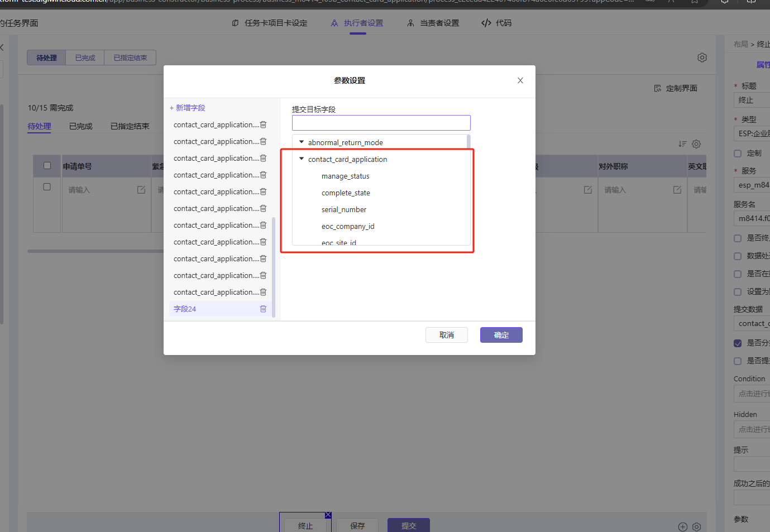The width and height of the screenshot is (770, 532).
Task: Click the 标题 field containing 终止
Action: pyautogui.click(x=752, y=100)
